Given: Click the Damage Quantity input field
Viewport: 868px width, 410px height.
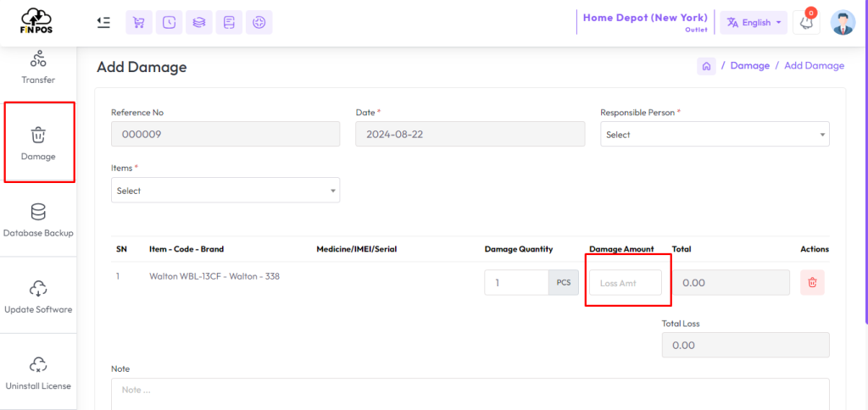Looking at the screenshot, I should coord(516,283).
